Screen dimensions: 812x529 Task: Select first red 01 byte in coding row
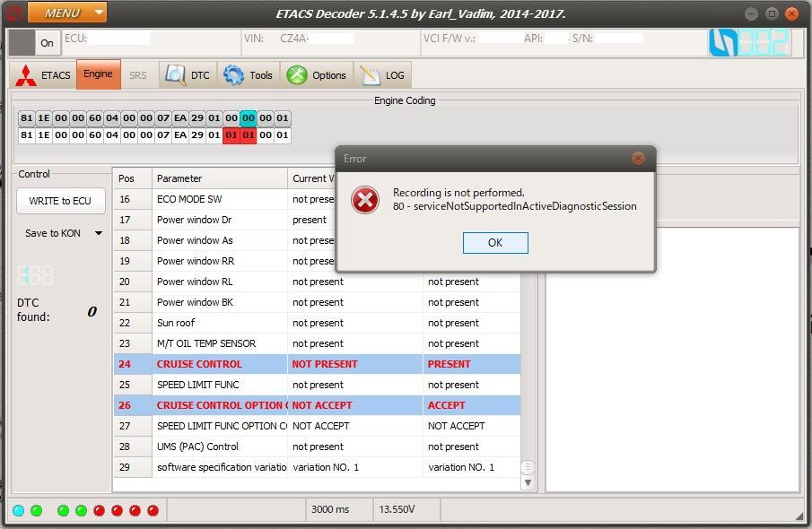pos(231,135)
